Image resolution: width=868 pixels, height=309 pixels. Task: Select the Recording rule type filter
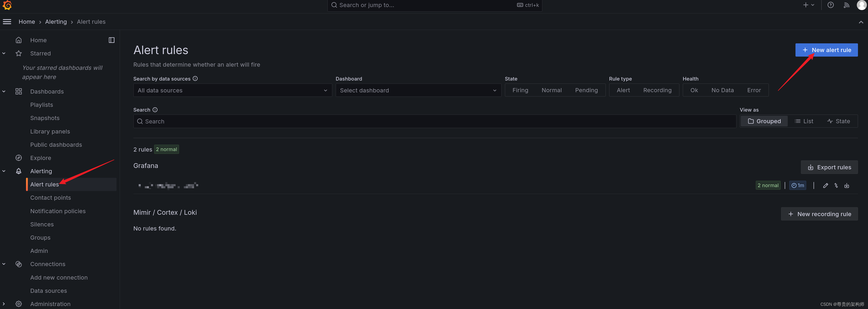click(657, 90)
